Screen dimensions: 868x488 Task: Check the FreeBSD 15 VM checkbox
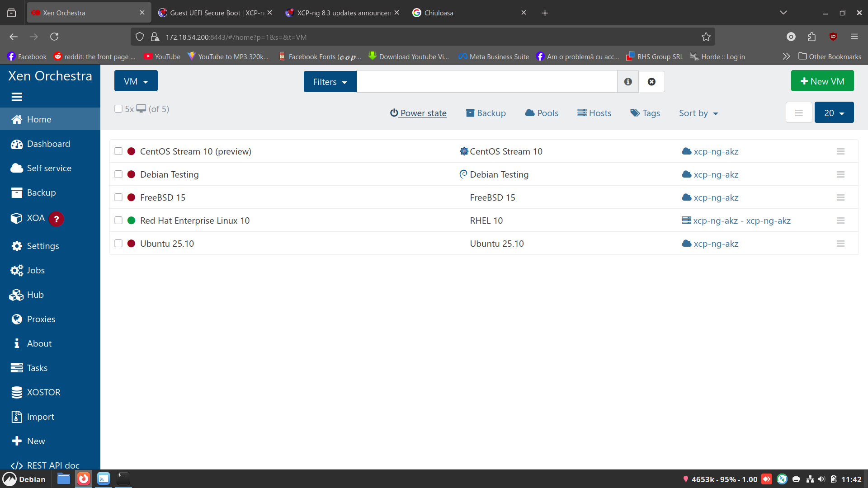tap(118, 197)
